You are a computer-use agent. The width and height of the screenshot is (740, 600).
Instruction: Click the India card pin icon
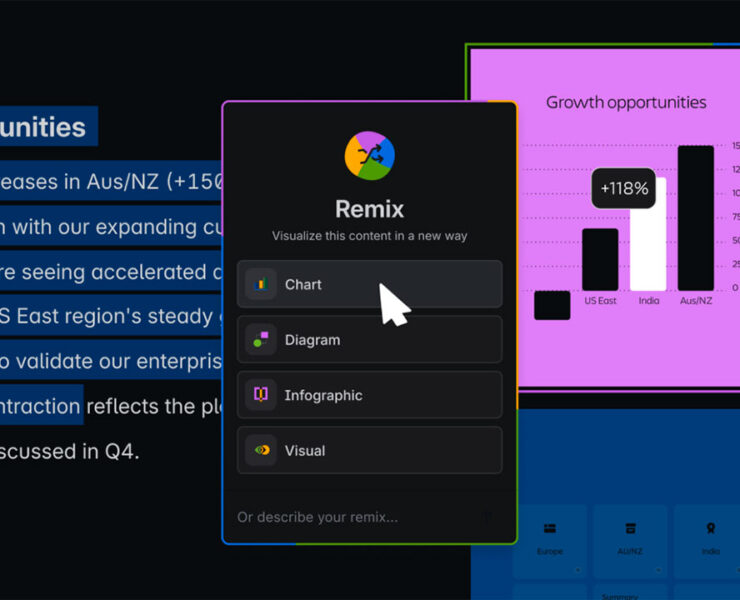coord(710,528)
